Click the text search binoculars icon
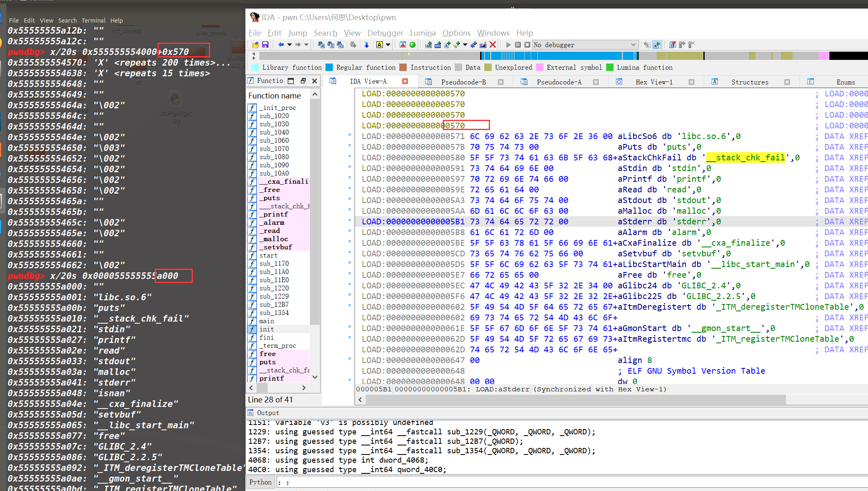This screenshot has height=491, width=868. (331, 45)
